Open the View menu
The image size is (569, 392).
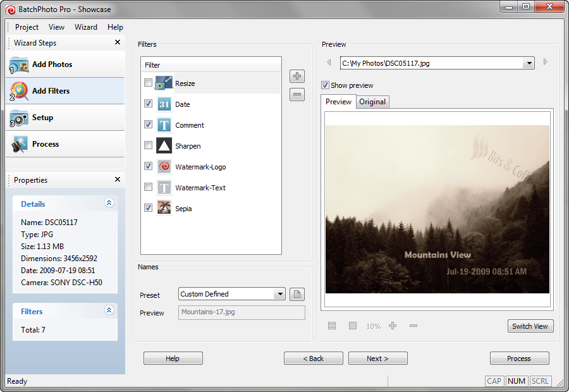57,27
